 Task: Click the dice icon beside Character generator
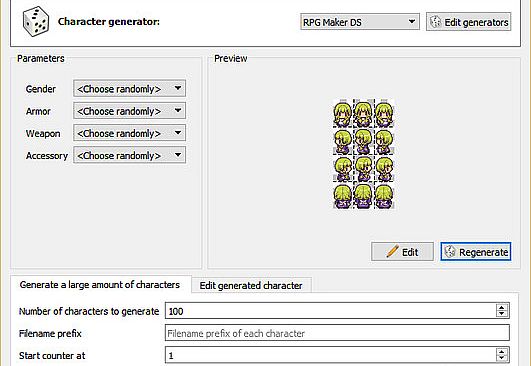pyautogui.click(x=36, y=21)
